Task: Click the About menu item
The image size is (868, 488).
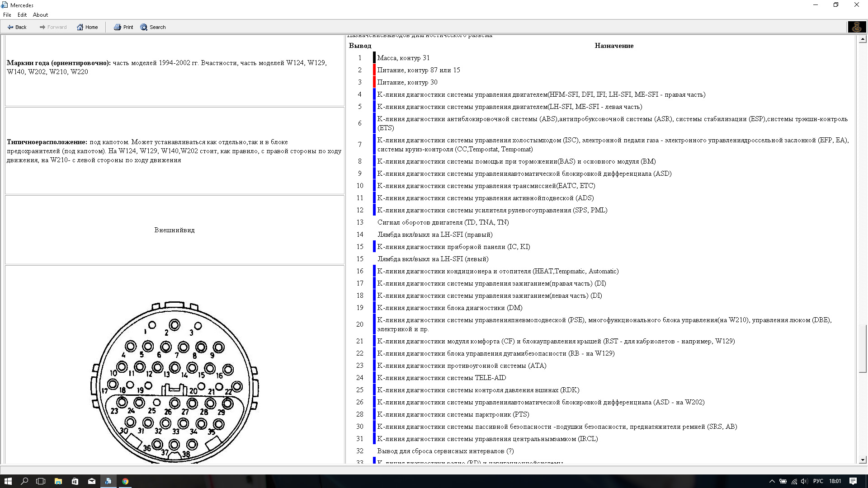Action: [x=39, y=14]
